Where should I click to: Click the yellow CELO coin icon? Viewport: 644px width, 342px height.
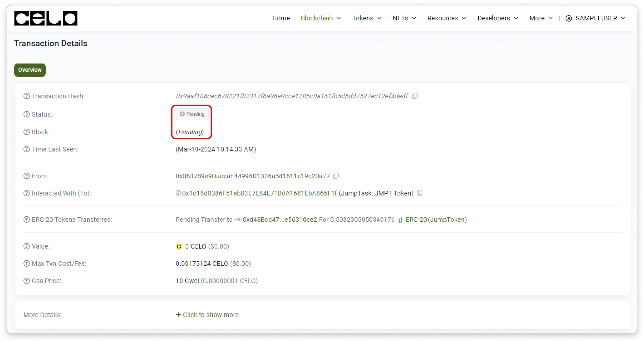click(x=179, y=247)
